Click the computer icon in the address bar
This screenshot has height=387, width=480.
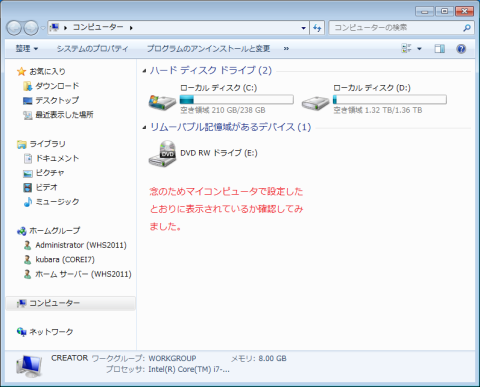(54, 27)
